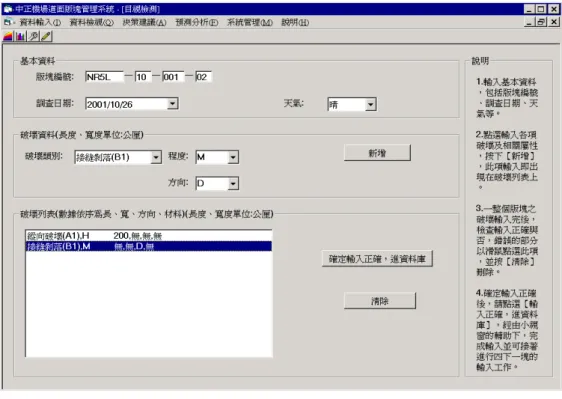Screen dimensions: 562x399
Task: Open the 資料輸入(I) menu
Action: [40, 23]
